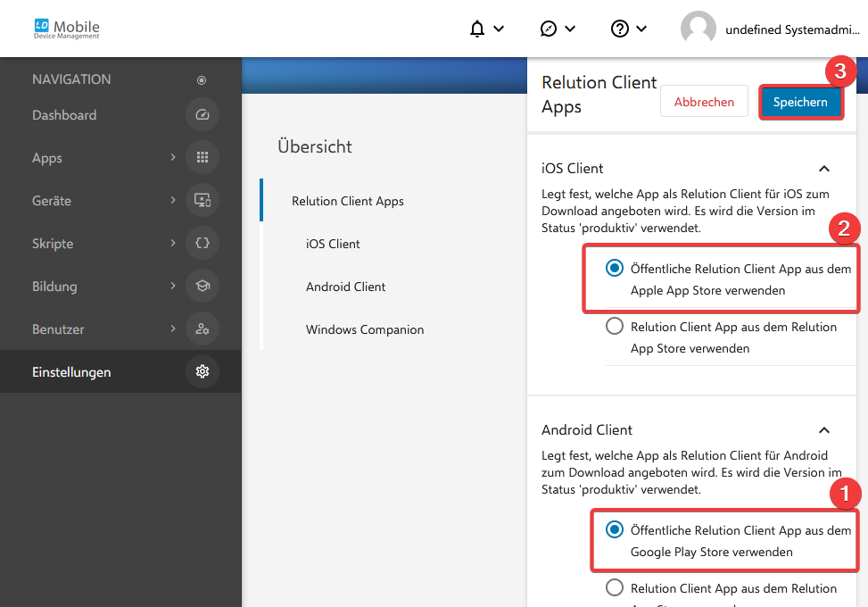Click the Bildung graduation cap icon
Screen dimensions: 868x607
point(203,286)
